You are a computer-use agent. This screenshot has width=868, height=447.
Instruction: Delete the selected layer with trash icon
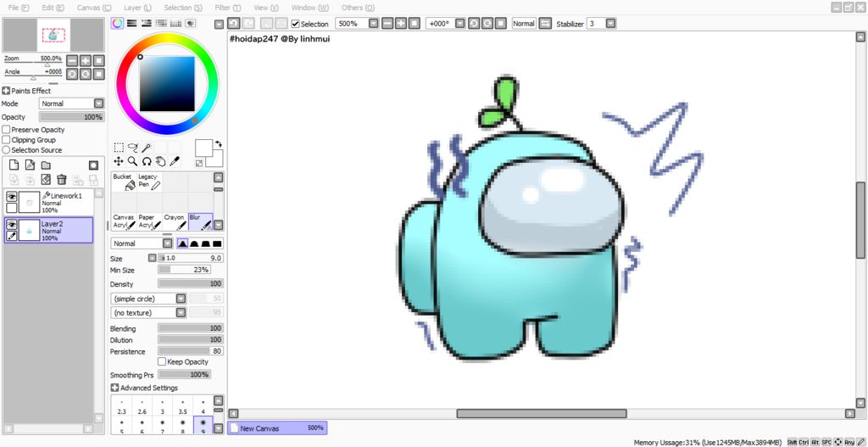coord(61,180)
